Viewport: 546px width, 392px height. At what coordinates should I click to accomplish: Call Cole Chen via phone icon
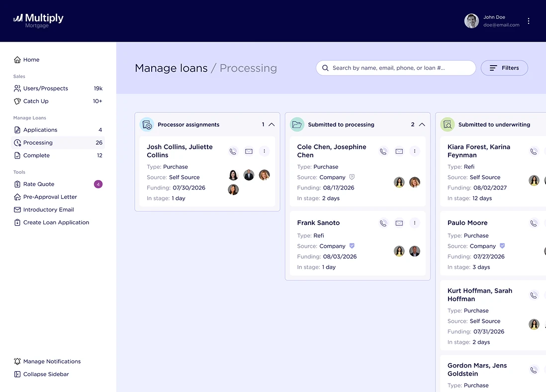click(x=383, y=151)
